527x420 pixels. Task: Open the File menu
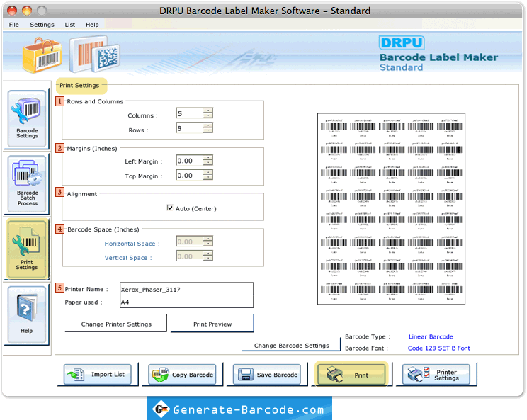click(13, 25)
